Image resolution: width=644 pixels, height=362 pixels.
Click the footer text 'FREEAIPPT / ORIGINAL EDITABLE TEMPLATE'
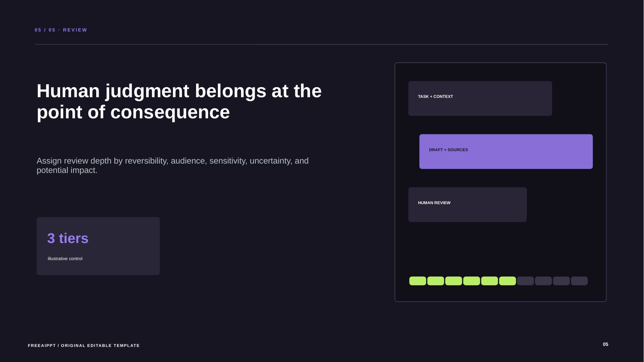84,346
